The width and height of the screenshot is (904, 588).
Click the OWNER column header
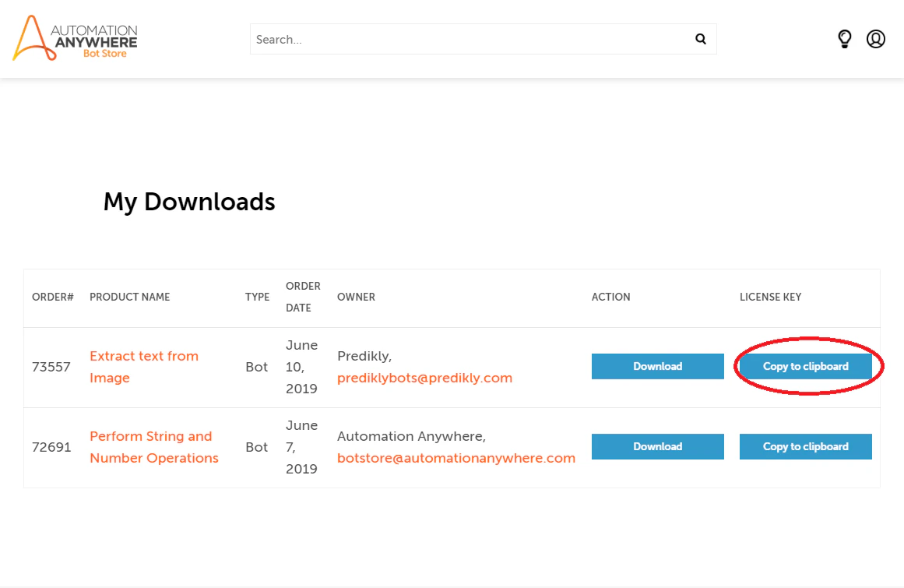click(357, 297)
